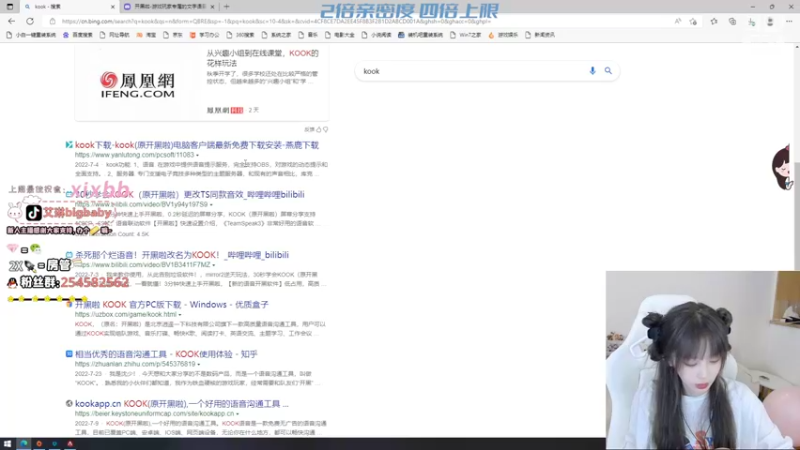Click the red taskbar app icon
The width and height of the screenshot is (800, 450).
pos(70,444)
